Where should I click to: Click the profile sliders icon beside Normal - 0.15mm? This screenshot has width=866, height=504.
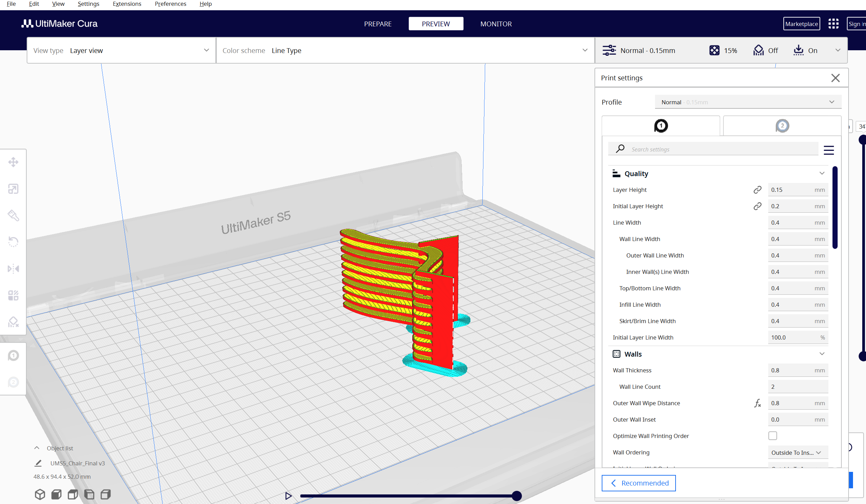click(609, 51)
